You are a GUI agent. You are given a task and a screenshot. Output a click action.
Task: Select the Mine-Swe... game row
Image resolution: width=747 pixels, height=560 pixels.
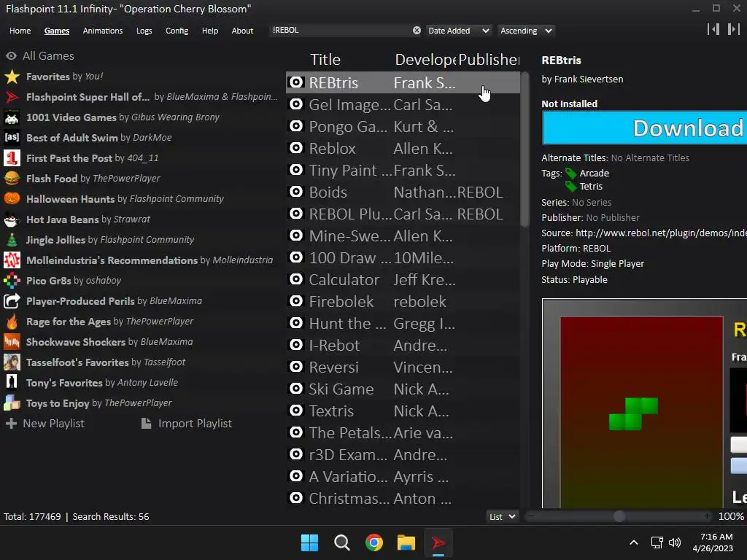(403, 236)
